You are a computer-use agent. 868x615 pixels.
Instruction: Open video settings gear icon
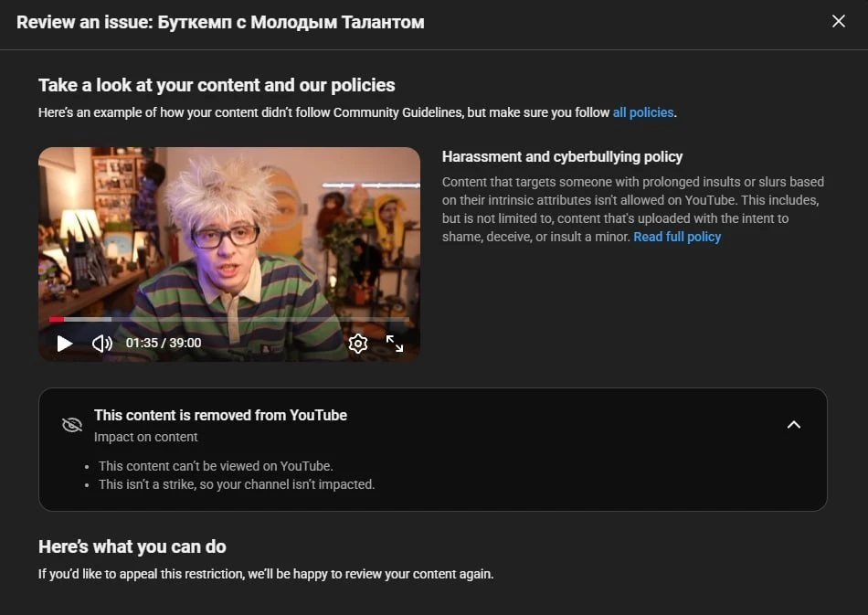[x=358, y=344]
